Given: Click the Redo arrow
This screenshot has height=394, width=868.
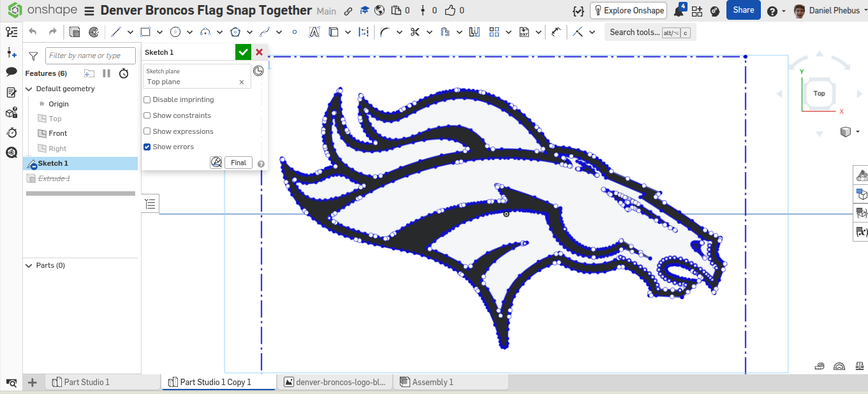Looking at the screenshot, I should 53,32.
